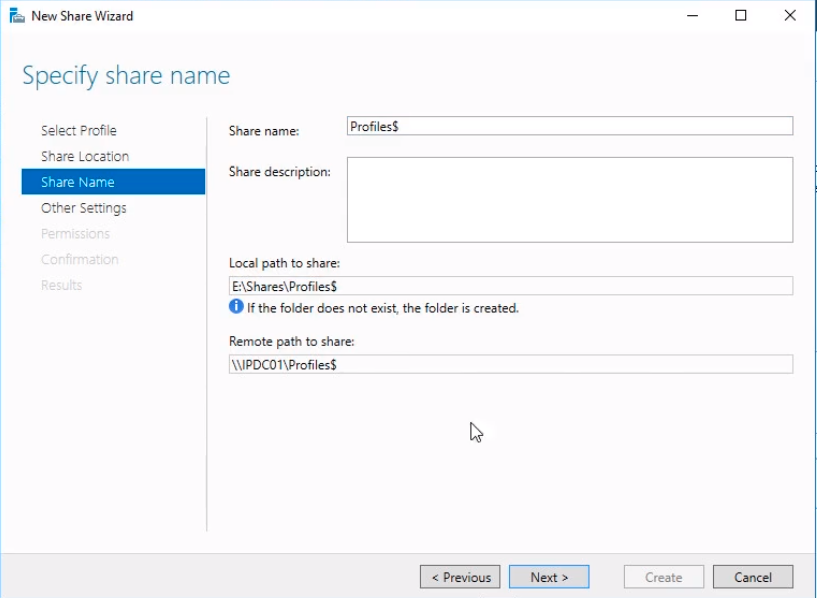Minimize the New Share Wizard window
Viewport: 817px width, 598px height.
(x=691, y=16)
